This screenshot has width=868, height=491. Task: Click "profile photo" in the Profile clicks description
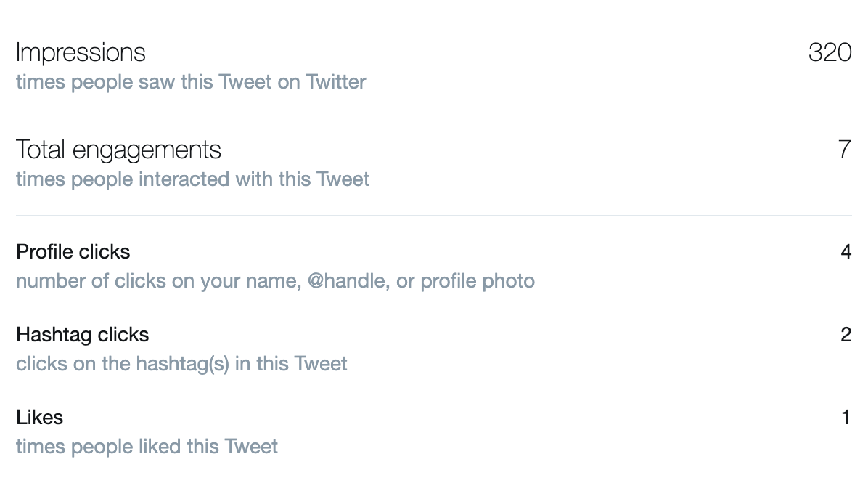click(478, 281)
